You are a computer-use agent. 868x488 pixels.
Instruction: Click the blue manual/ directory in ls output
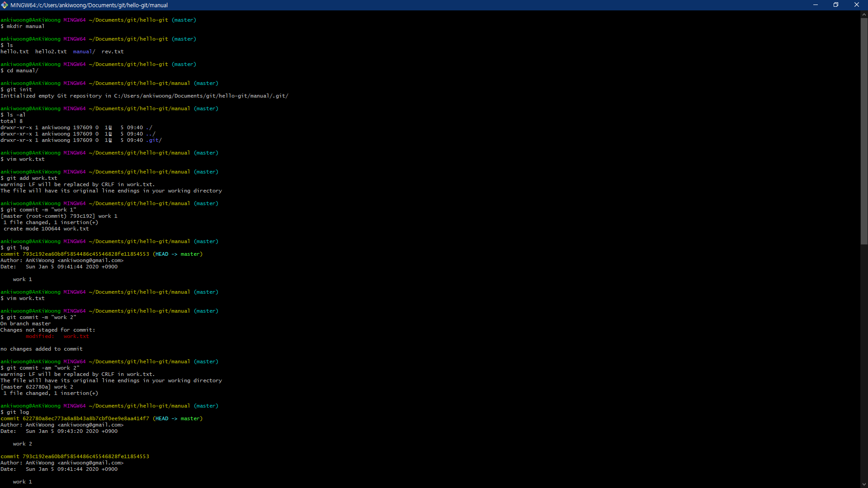tap(84, 52)
